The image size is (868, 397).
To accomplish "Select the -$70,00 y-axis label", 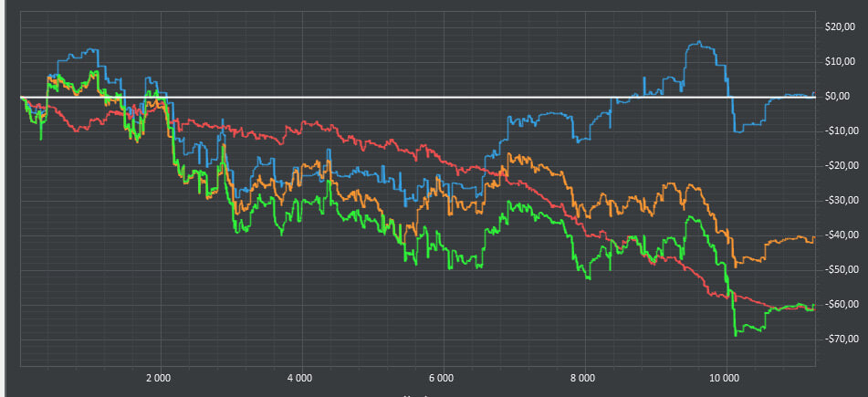I will click(x=837, y=340).
